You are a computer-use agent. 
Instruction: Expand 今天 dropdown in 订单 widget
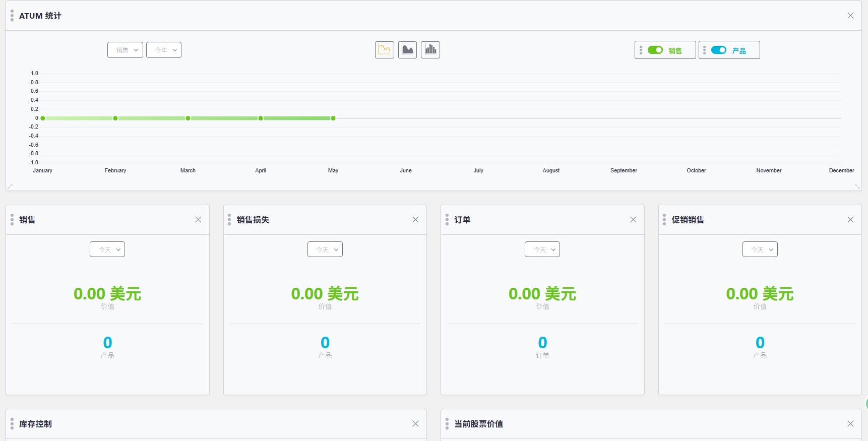tap(542, 249)
